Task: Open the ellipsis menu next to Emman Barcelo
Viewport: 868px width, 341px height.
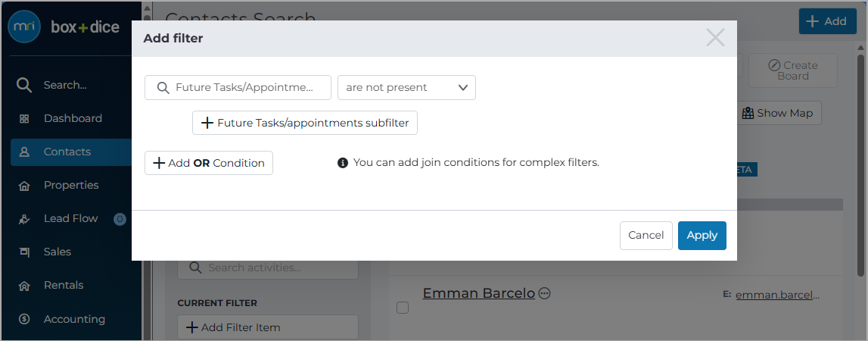Action: [x=545, y=294]
